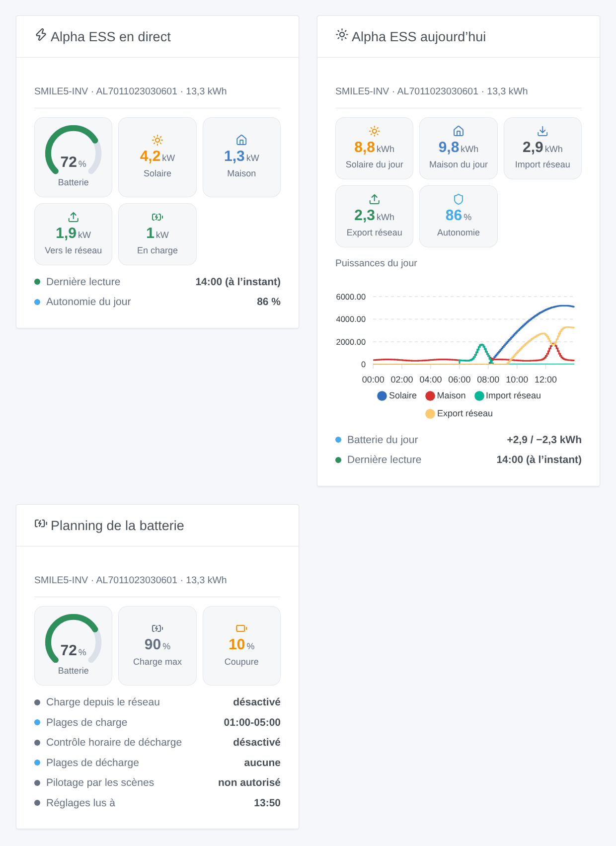The height and width of the screenshot is (846, 616).
Task: Select the 2,3 kWh Export réseau tile
Action: pos(375,216)
